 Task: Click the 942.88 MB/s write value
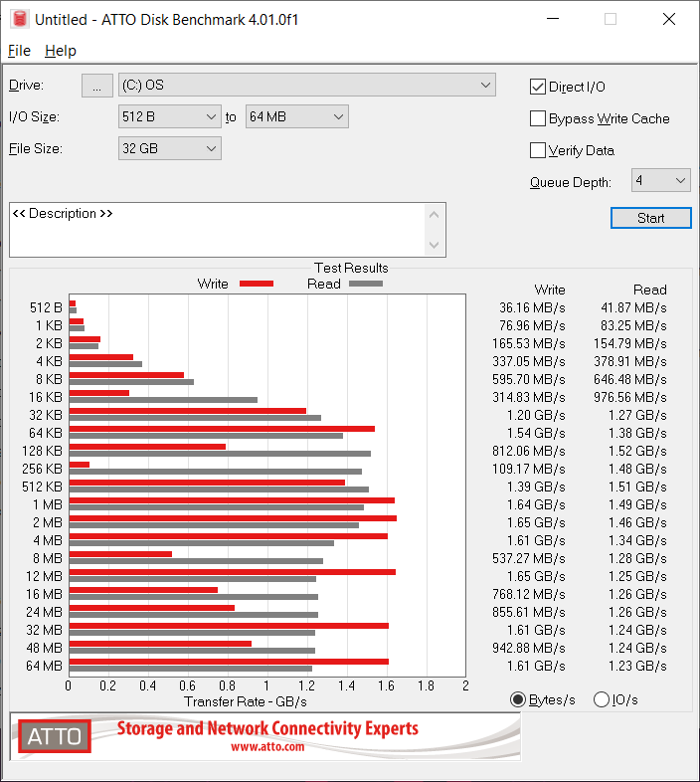pos(529,648)
